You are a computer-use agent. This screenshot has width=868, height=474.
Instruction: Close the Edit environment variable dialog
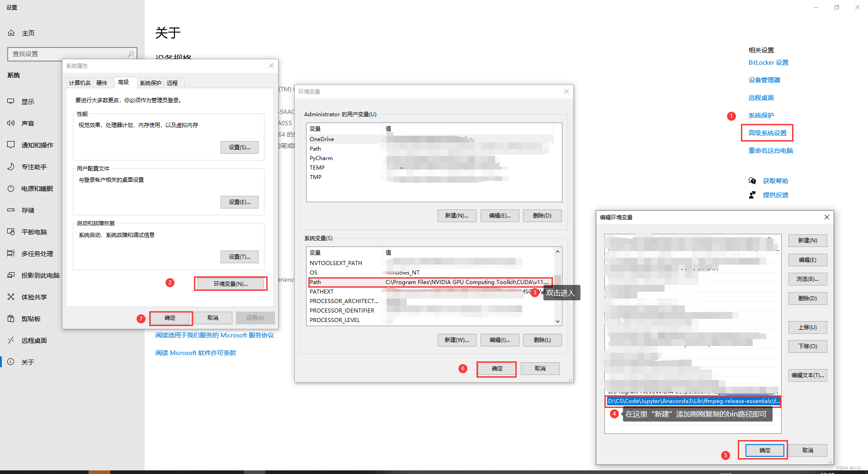point(827,217)
